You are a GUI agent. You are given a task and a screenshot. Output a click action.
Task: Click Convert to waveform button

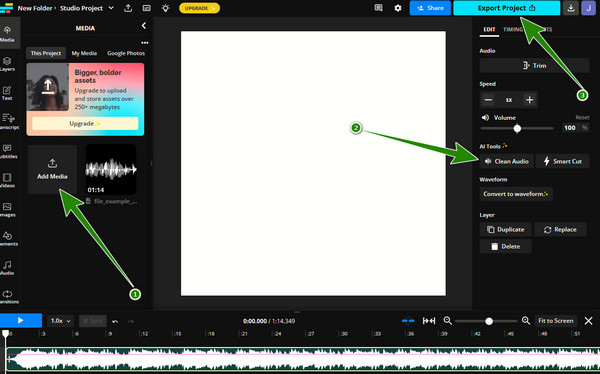(516, 194)
